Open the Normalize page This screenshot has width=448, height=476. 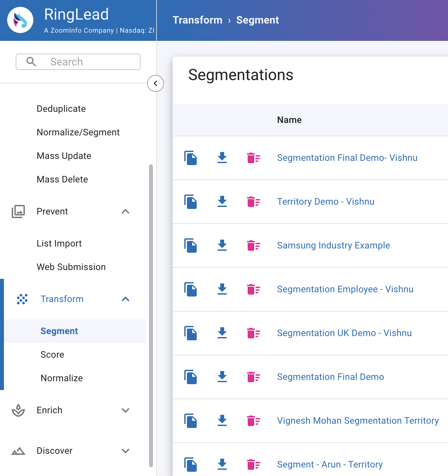[x=61, y=378]
